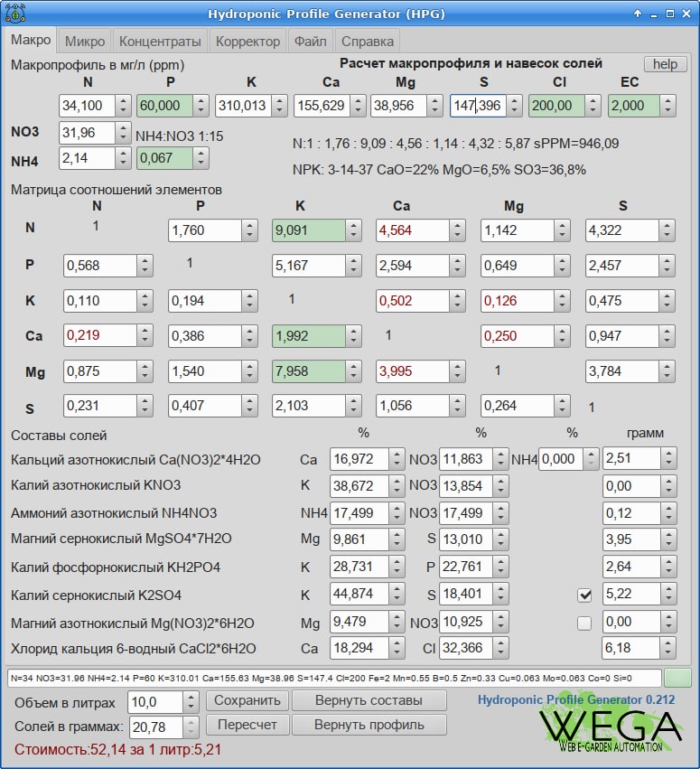Click the Ca-to-N ratio field 0,219
Viewport: 700px width, 769px height.
(x=100, y=336)
